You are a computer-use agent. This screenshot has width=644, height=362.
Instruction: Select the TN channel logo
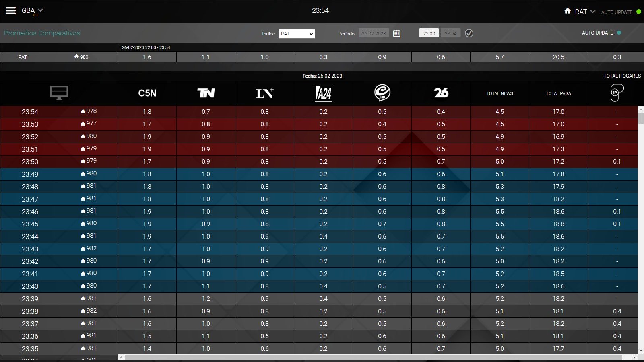(x=206, y=93)
